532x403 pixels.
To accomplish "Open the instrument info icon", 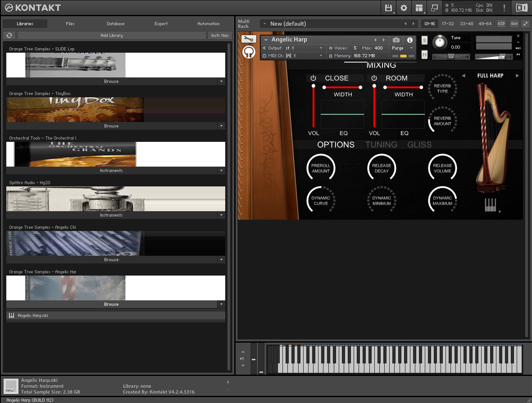I will (x=410, y=40).
